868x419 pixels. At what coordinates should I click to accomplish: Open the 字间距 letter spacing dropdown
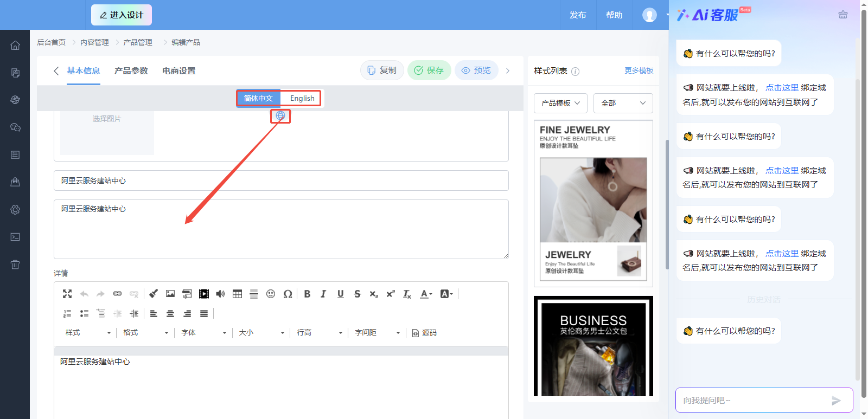pos(378,333)
